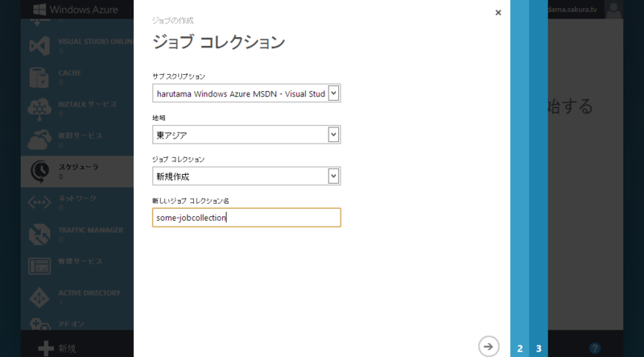Click the new job collection name field

click(246, 218)
